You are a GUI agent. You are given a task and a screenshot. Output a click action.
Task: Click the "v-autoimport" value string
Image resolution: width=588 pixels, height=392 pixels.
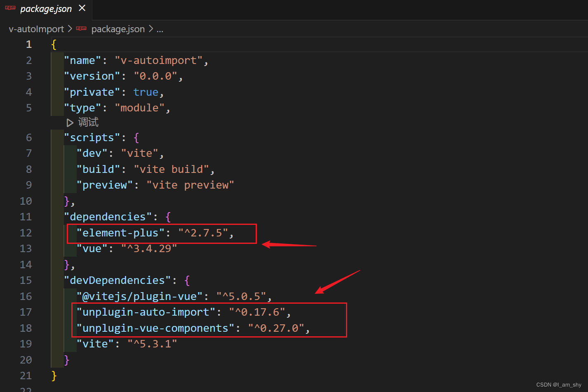point(159,60)
